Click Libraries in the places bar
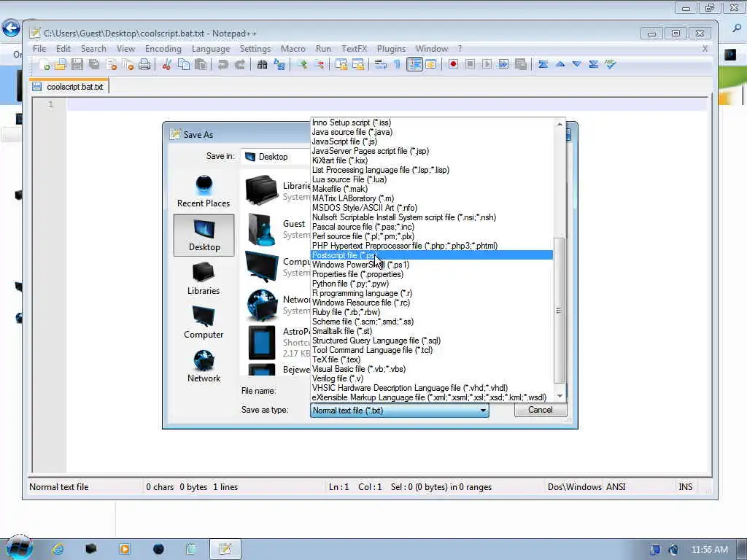747x560 pixels. [204, 279]
